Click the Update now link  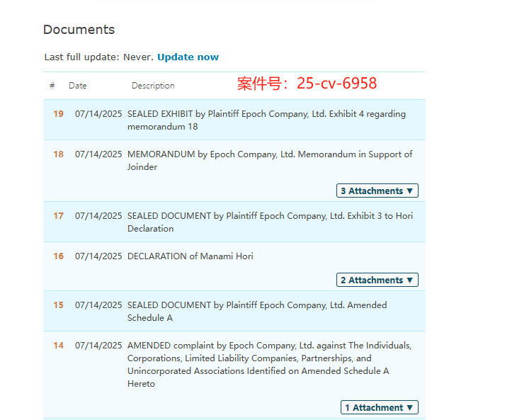pyautogui.click(x=188, y=57)
